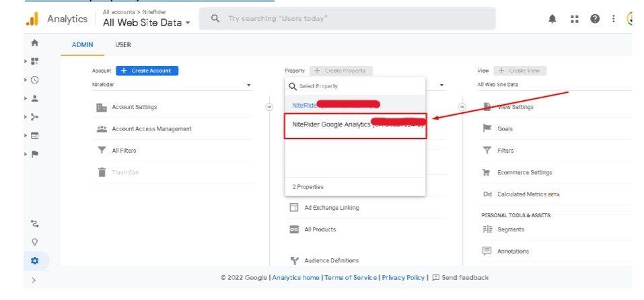Open Account Settings
The image size is (644, 300).
coord(135,107)
